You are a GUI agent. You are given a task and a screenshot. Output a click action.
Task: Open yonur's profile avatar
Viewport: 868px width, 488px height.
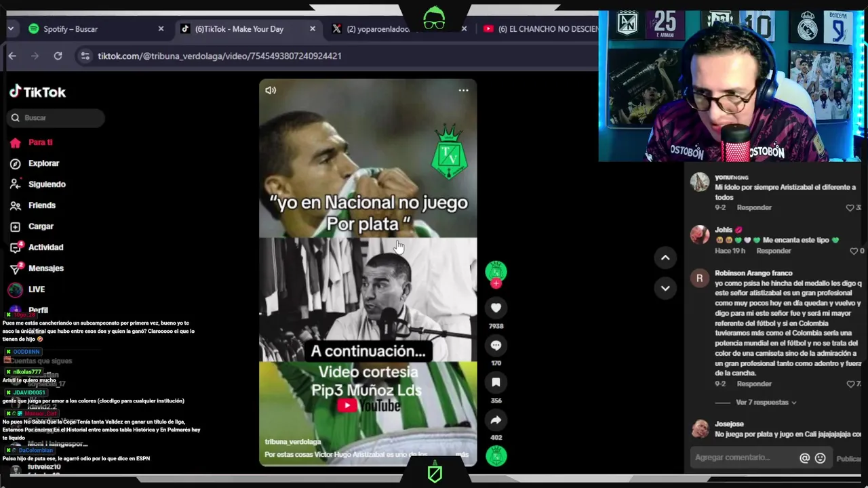click(x=700, y=182)
